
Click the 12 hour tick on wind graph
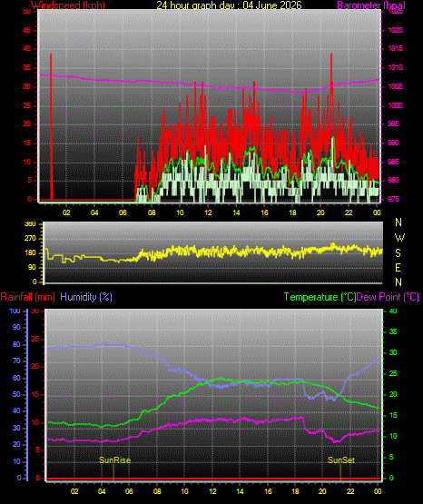coord(208,212)
